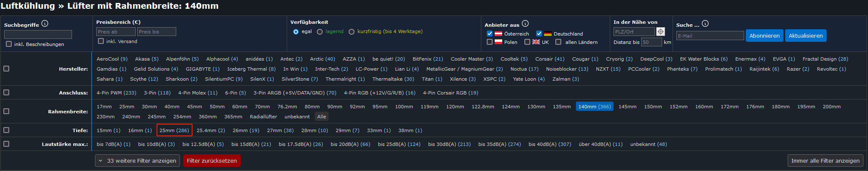Focus the Suchbegriffe text field

click(38, 34)
